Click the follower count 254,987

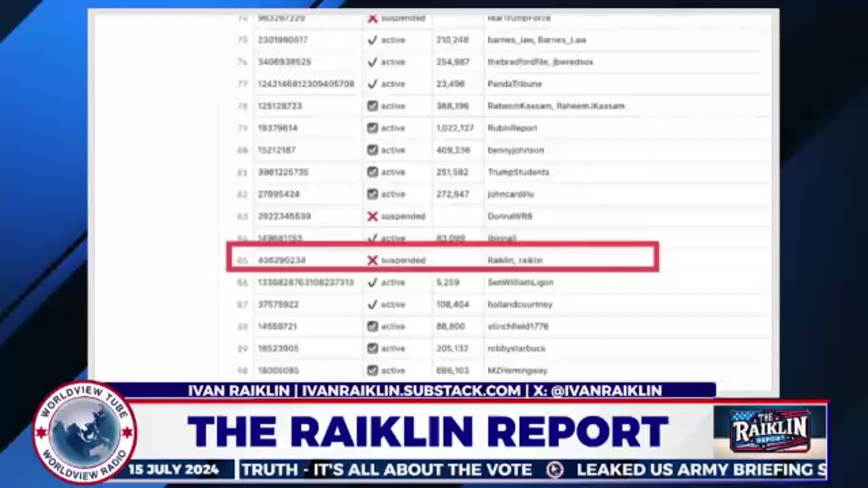click(x=453, y=62)
